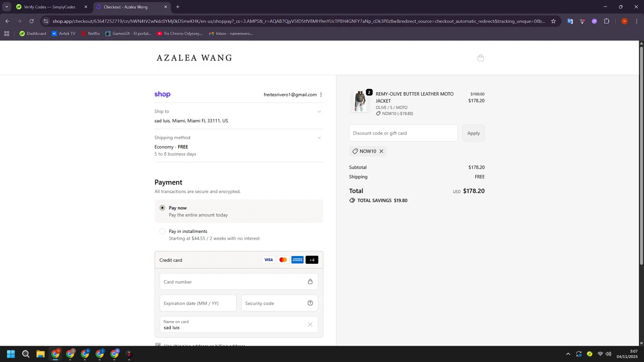Reload the checkout page
The height and width of the screenshot is (362, 644).
point(31,21)
